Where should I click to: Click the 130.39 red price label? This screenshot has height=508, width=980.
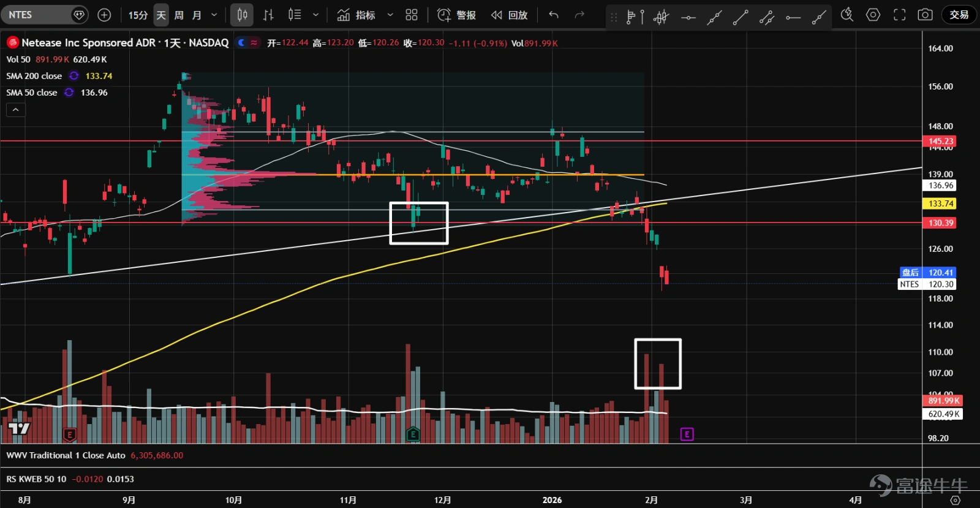point(940,223)
